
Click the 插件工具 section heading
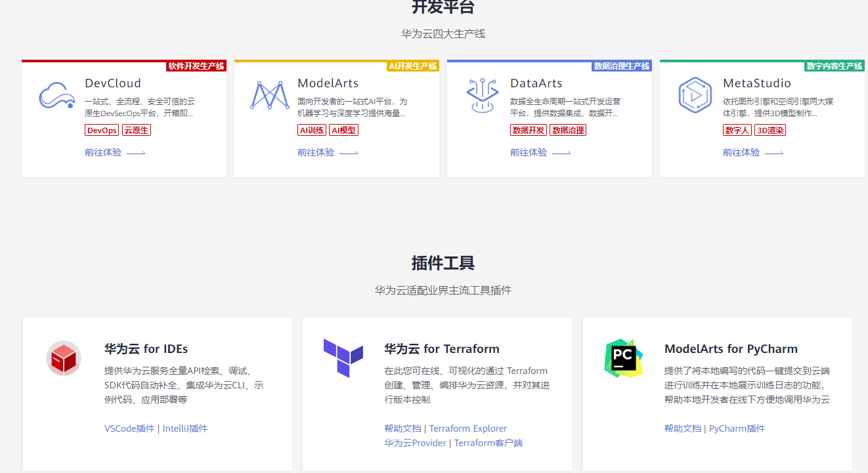pos(443,263)
